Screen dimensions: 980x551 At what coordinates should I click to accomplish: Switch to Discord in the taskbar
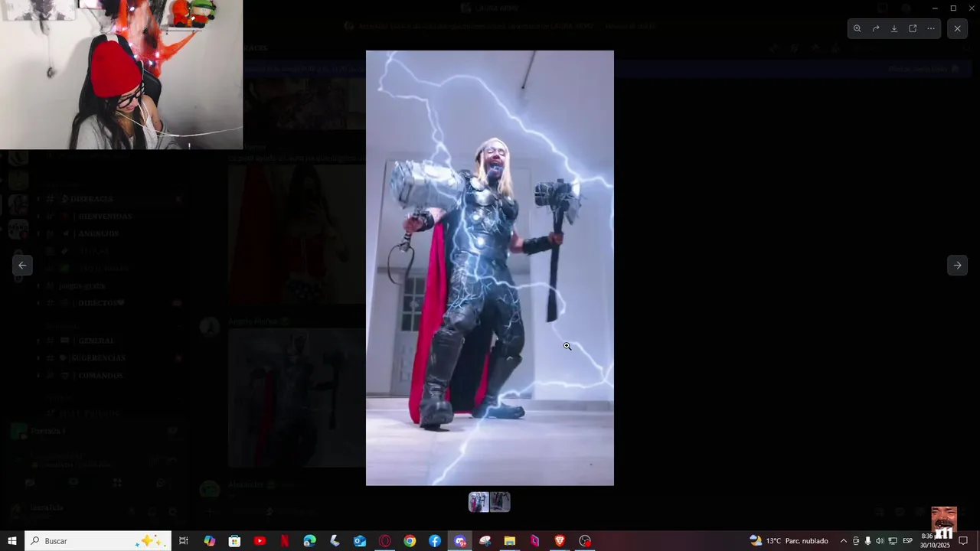[x=460, y=541]
